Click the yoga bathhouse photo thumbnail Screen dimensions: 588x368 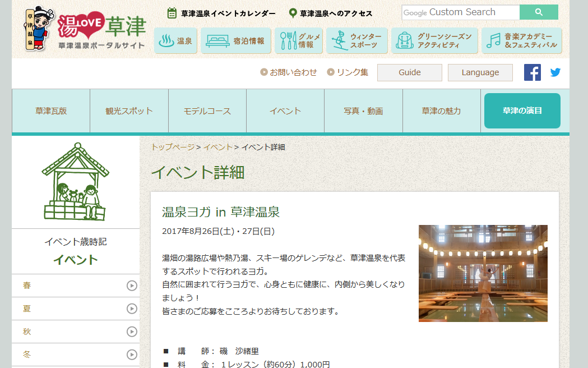point(483,273)
